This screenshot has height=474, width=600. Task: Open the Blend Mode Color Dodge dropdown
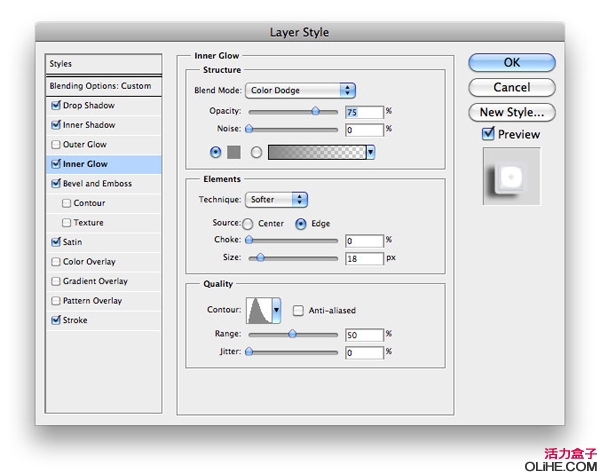300,90
